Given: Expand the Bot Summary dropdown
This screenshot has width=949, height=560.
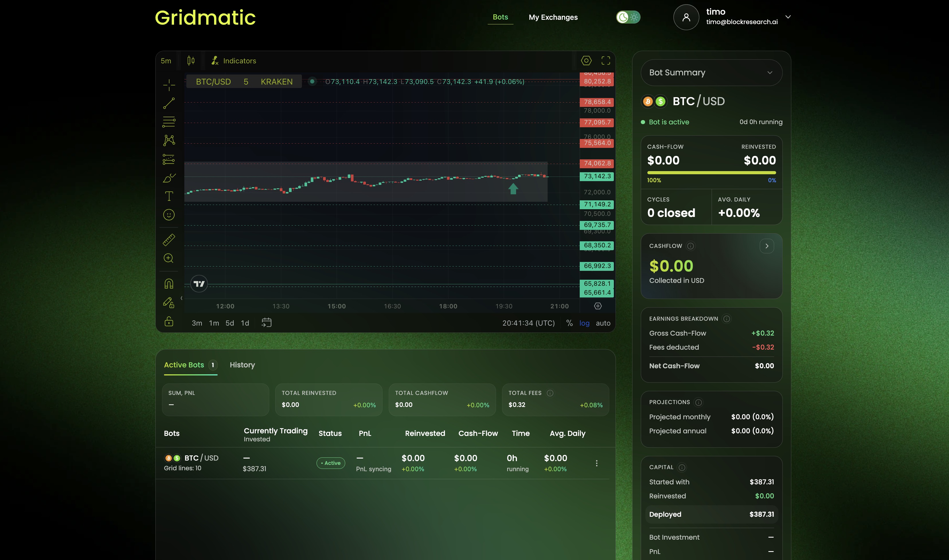Looking at the screenshot, I should (711, 73).
